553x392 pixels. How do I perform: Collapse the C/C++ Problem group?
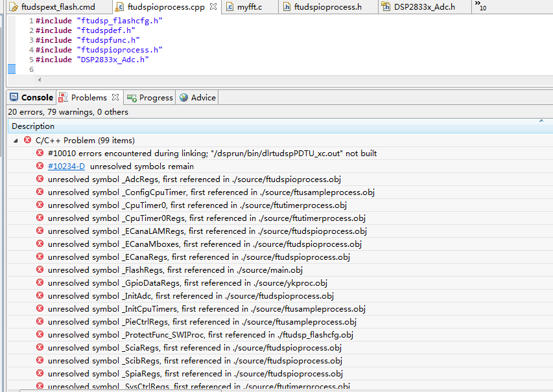click(x=16, y=141)
